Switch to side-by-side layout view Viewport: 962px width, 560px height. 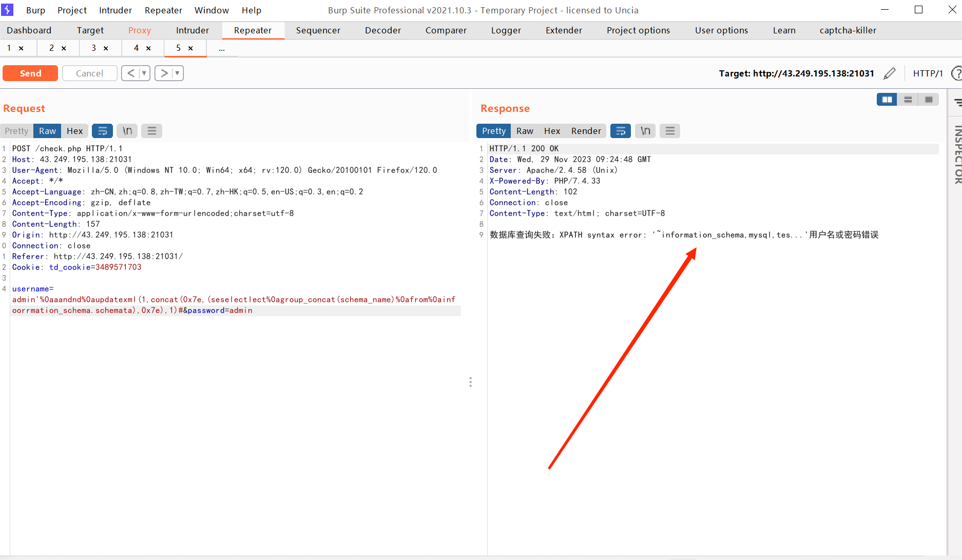[887, 100]
